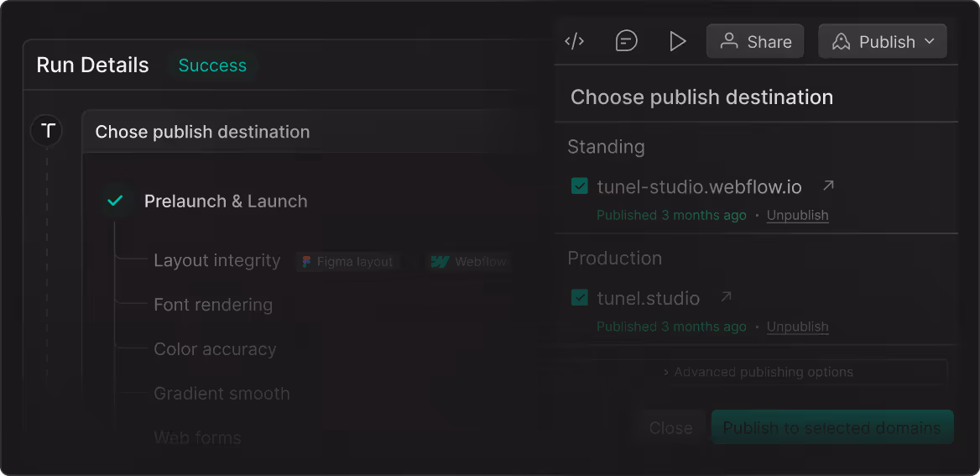Select the Gradient smooth item
This screenshot has width=980, height=476.
[222, 394]
